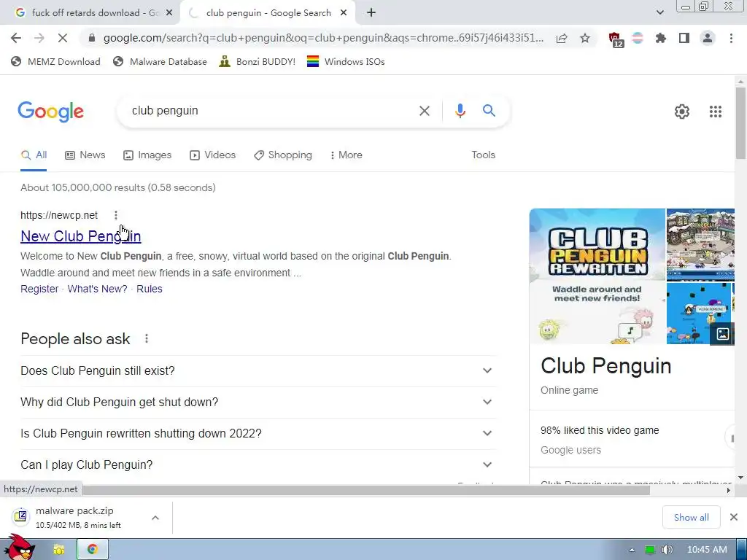Open options dots beside People also ask
The width and height of the screenshot is (747, 560).
146,338
